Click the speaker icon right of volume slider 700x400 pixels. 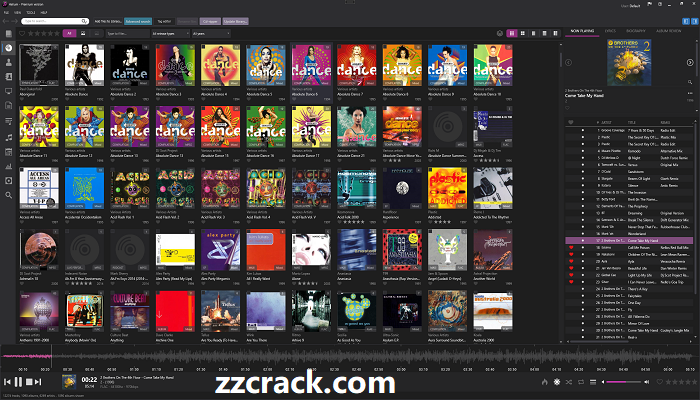646,382
